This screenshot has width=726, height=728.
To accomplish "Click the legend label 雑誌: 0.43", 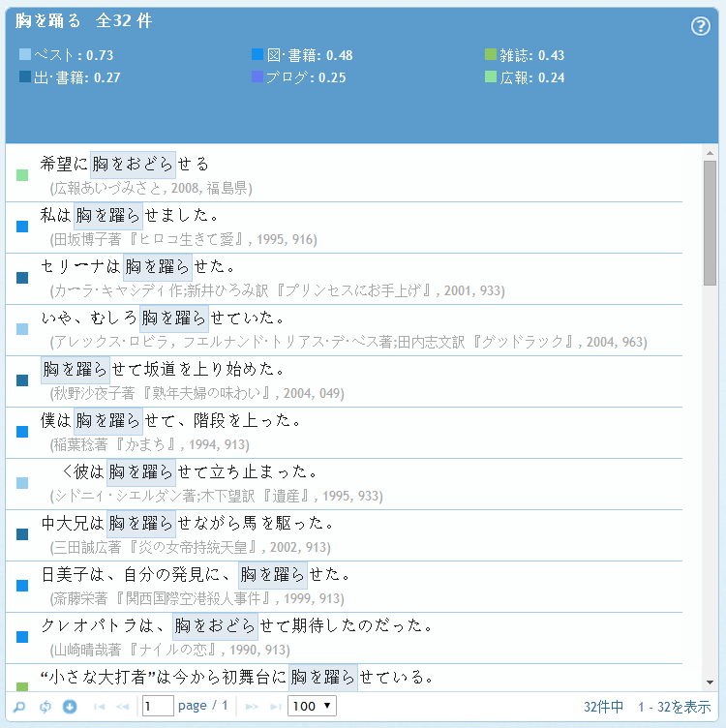I will [532, 55].
